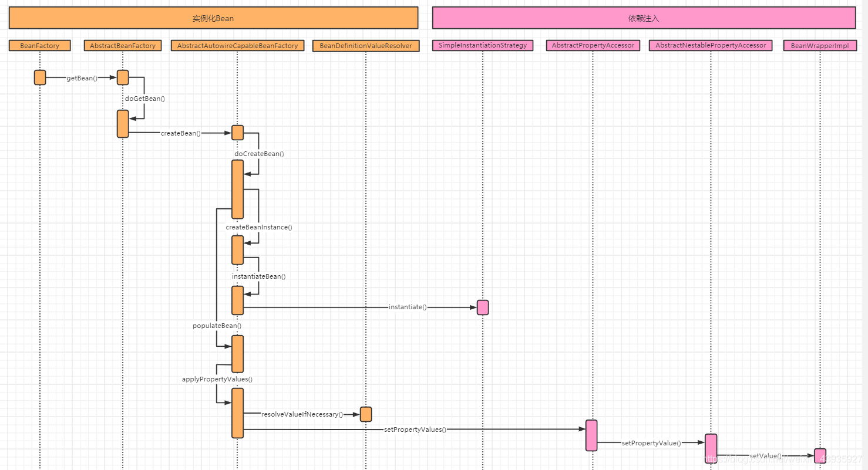Click the doCreateBean() self-call label
Screen dimensions: 868x470
click(x=259, y=154)
